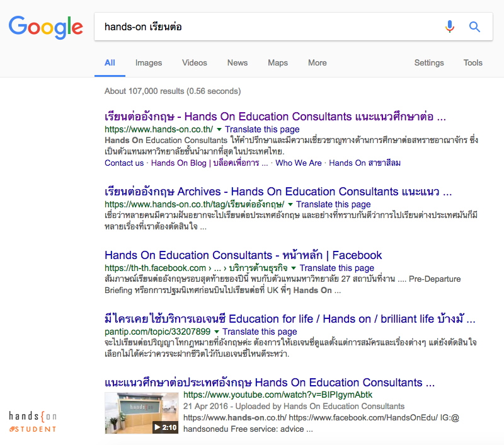Screen dimensions: 504x445
Task: Click the blue magnifier search button
Action: coord(474,26)
